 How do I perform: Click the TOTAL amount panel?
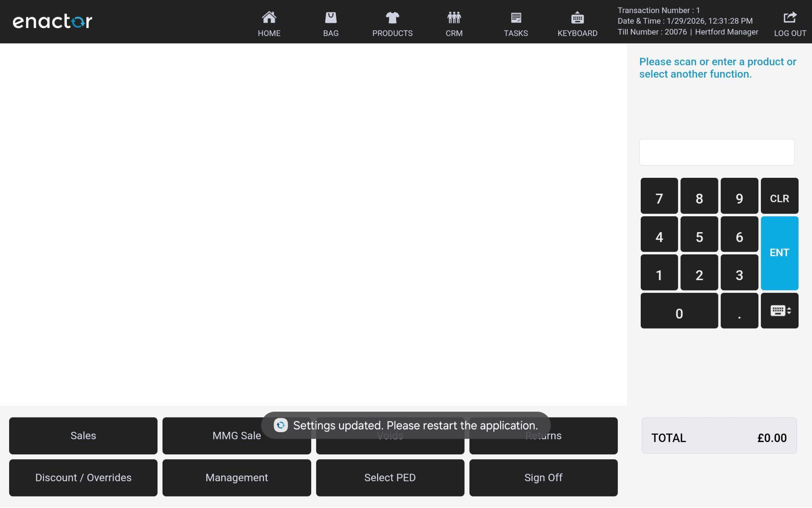coord(719,436)
